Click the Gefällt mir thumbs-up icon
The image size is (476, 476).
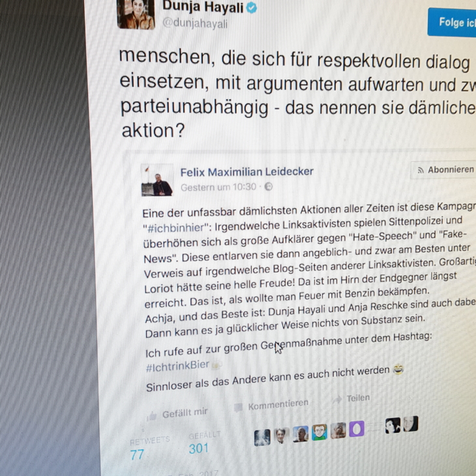tap(152, 417)
